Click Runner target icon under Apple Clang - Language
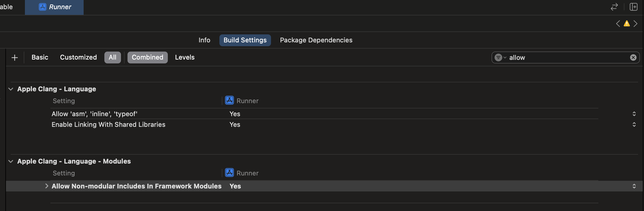 coord(229,100)
